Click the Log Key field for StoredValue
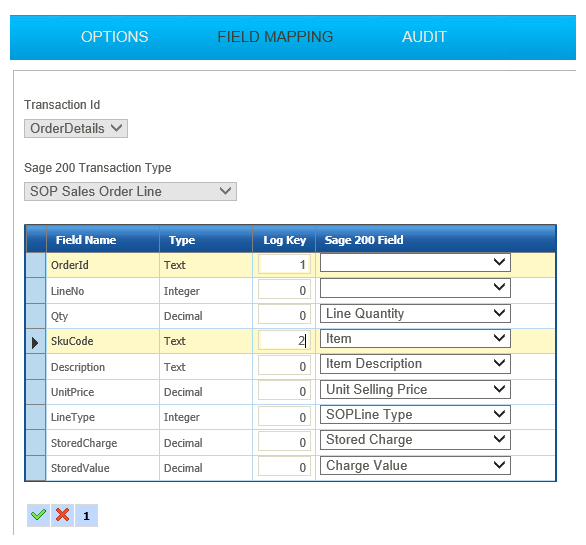Image resolution: width=586 pixels, height=545 pixels. [284, 467]
